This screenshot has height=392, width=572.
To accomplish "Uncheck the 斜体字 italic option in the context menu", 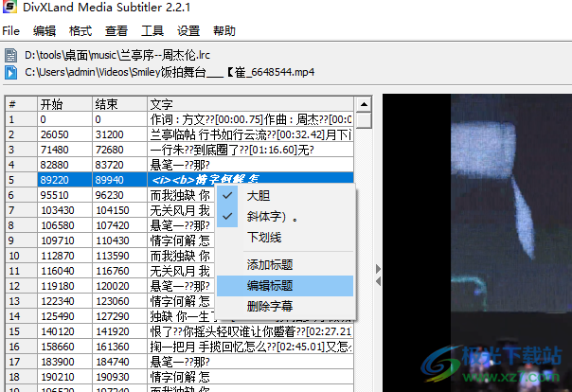I will tap(285, 217).
